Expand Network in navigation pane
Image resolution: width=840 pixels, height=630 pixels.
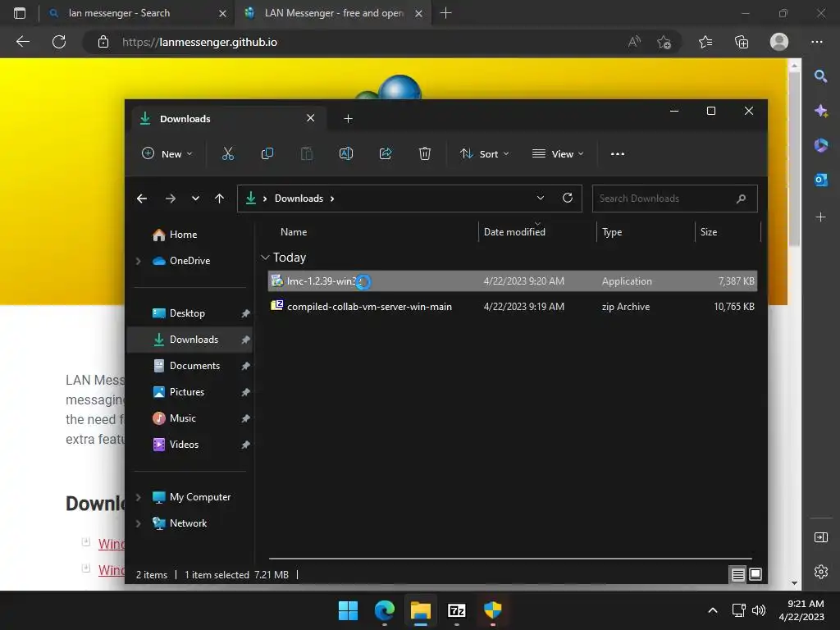(x=138, y=523)
